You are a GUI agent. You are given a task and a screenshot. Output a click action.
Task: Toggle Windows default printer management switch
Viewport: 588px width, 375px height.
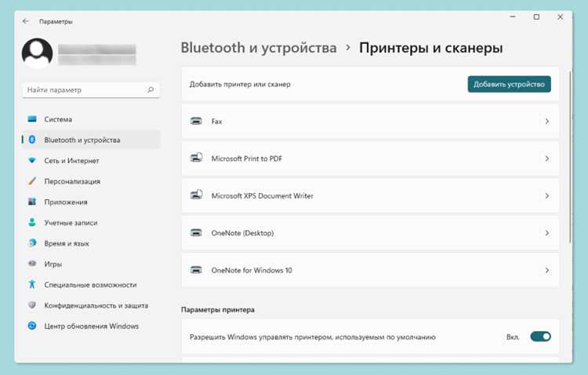click(540, 337)
